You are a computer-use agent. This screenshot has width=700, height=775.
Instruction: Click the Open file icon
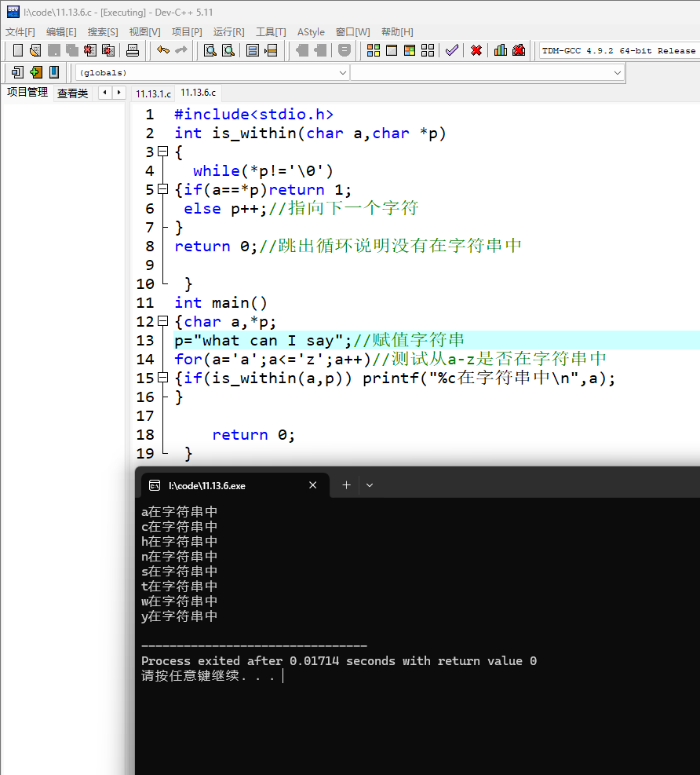[x=35, y=50]
